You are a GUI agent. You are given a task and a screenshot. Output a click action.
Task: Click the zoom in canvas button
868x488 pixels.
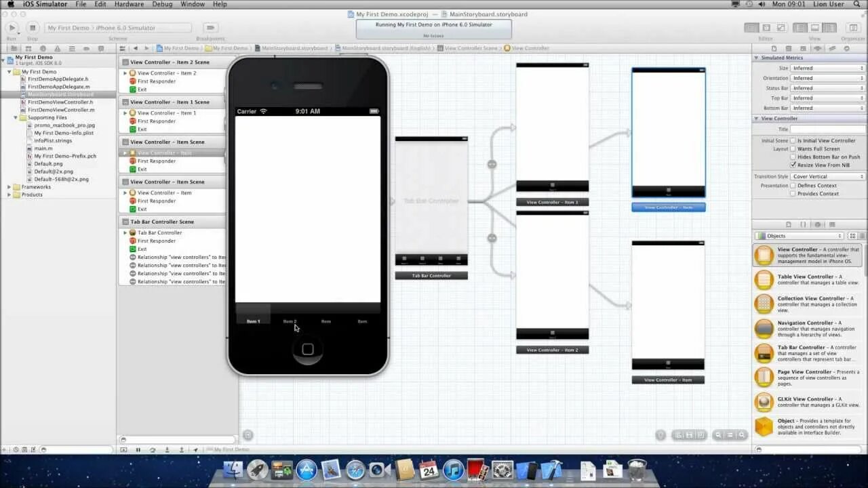pyautogui.click(x=742, y=435)
